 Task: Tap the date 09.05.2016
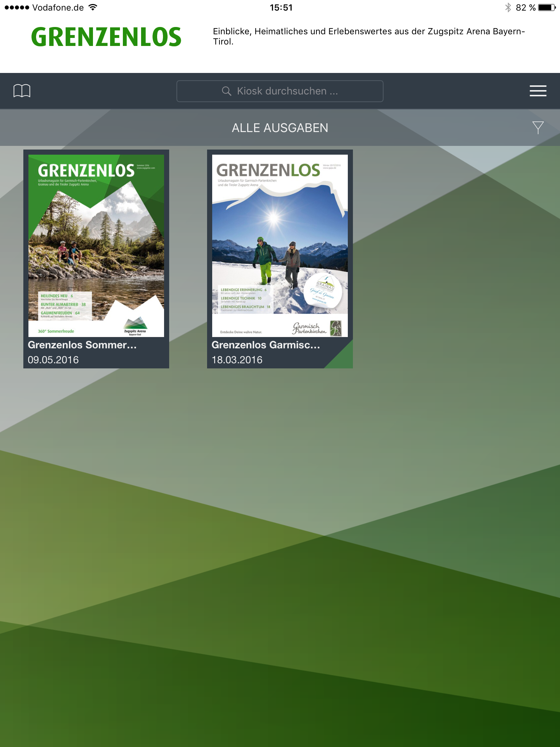(x=53, y=360)
